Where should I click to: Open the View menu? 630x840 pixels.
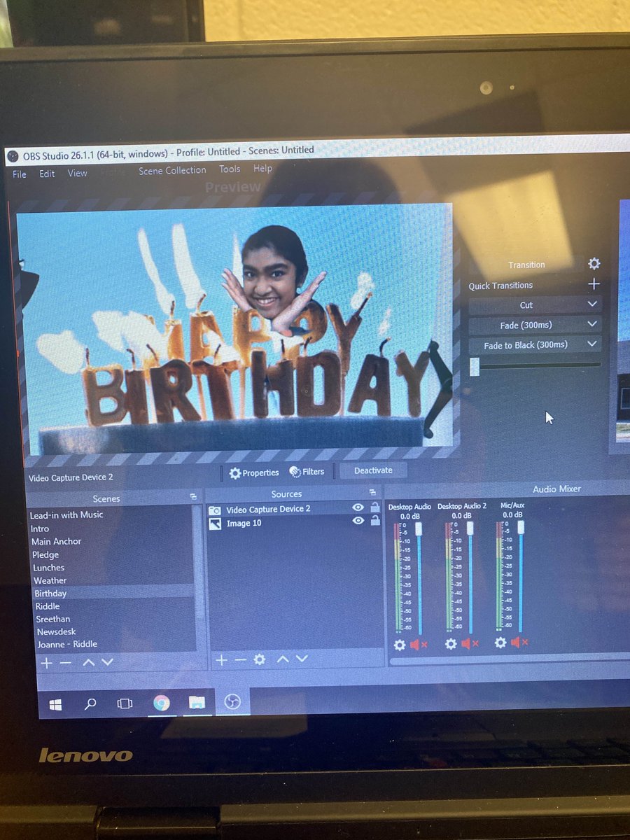78,173
